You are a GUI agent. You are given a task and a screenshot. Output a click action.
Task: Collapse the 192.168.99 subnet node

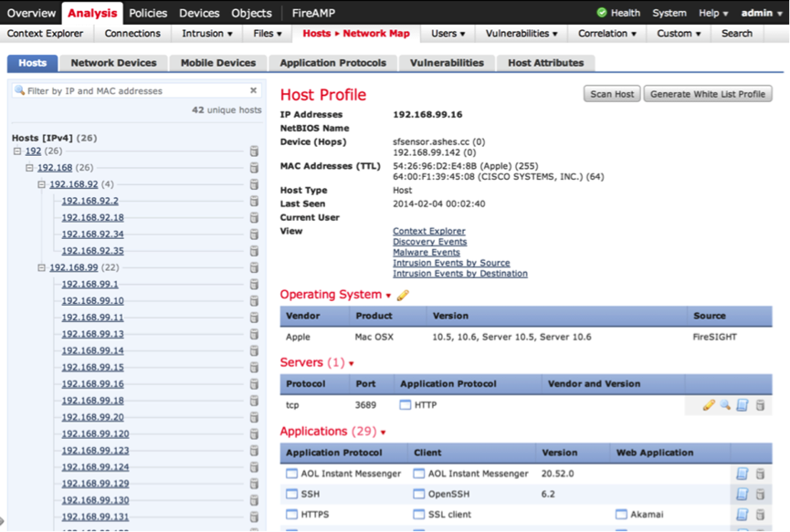coord(42,267)
